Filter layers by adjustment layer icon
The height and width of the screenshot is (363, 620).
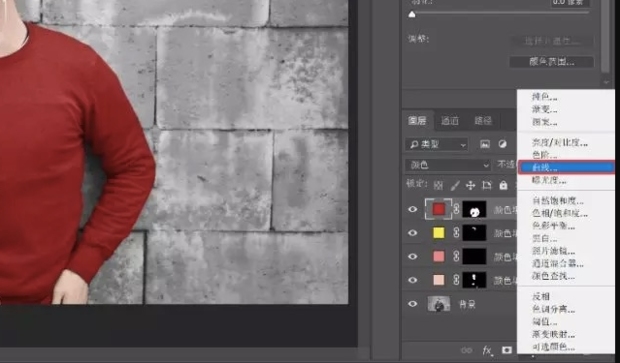tap(502, 144)
